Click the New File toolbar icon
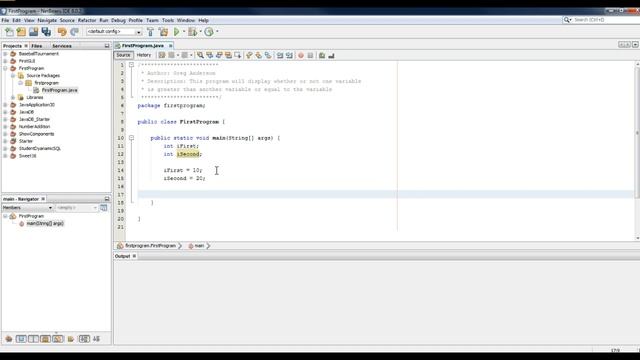The image size is (640, 360). (x=9, y=32)
